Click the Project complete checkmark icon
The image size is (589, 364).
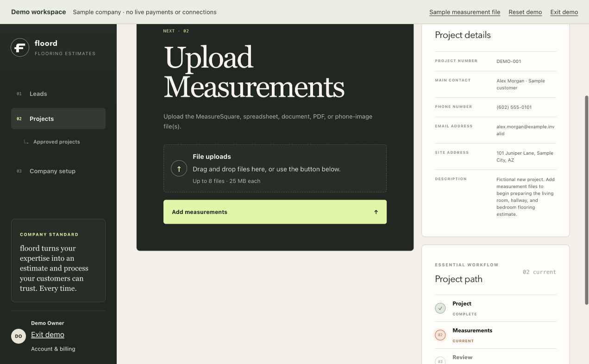point(440,308)
